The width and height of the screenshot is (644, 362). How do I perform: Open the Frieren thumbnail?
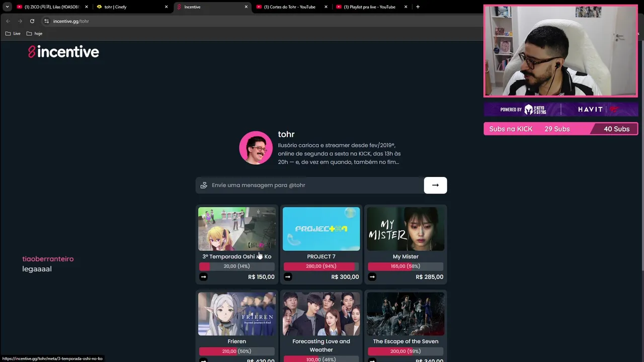click(237, 314)
